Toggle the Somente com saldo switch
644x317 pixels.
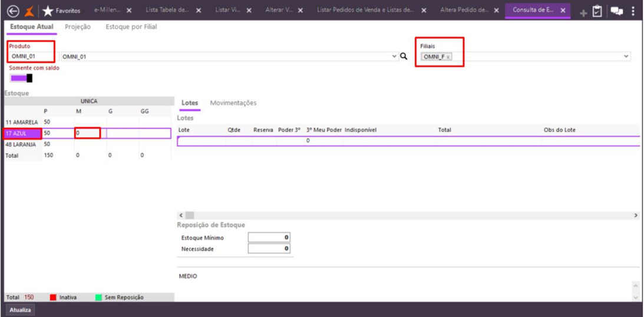pyautogui.click(x=21, y=78)
